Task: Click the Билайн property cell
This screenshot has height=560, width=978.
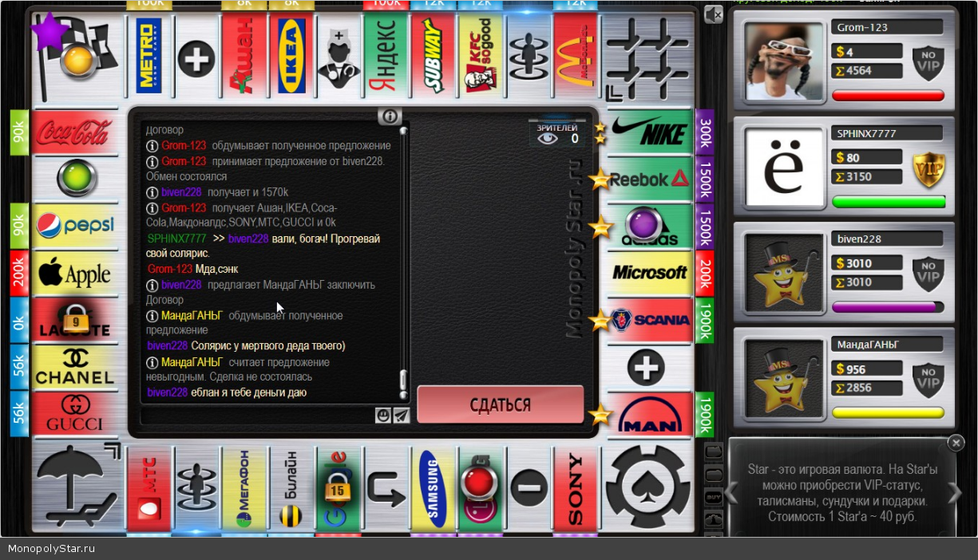Action: click(291, 489)
